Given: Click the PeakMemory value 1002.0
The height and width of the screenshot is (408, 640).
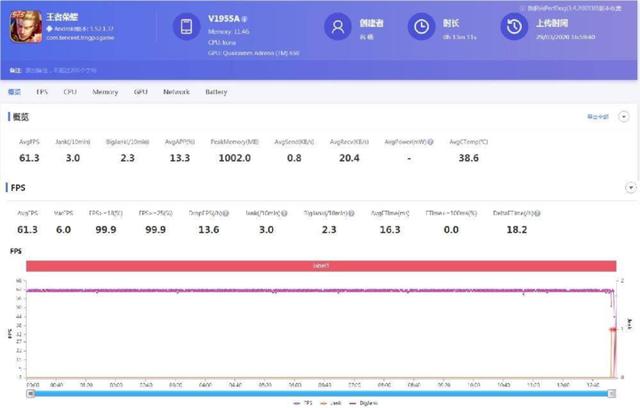Looking at the screenshot, I should coord(235,158).
